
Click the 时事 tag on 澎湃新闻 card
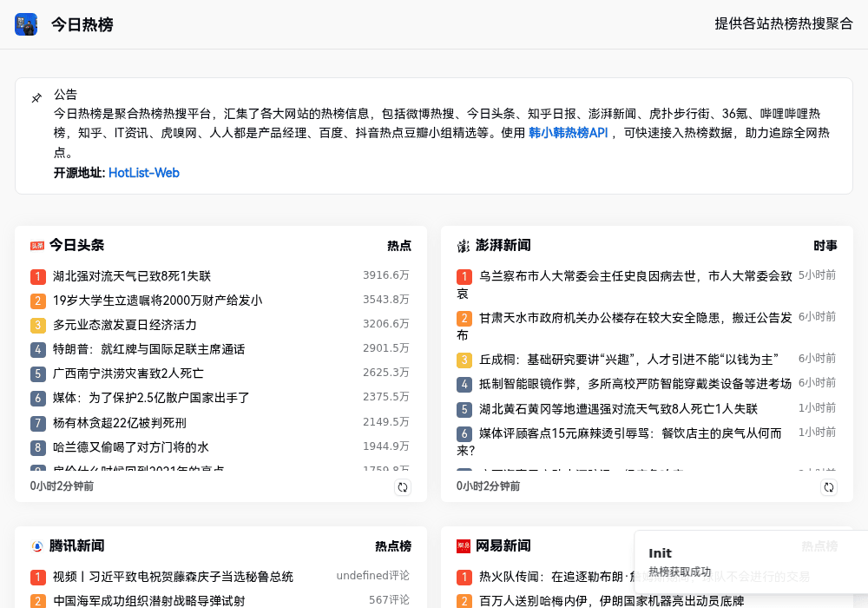pyautogui.click(x=825, y=246)
